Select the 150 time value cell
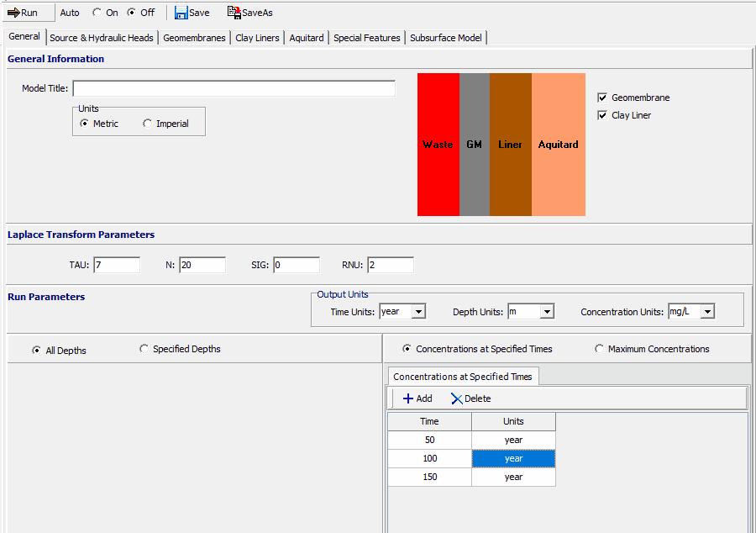756x533 pixels. (x=429, y=477)
